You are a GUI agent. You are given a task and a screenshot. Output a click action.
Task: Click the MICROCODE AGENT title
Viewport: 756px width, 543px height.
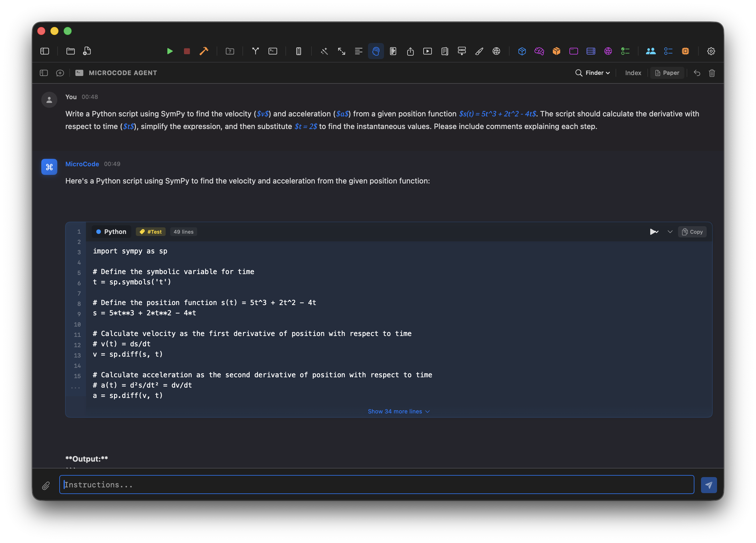pyautogui.click(x=123, y=73)
